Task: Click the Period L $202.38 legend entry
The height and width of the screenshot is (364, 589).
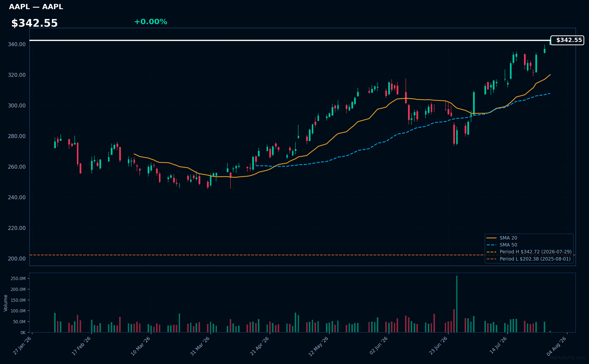Action: tap(528, 259)
